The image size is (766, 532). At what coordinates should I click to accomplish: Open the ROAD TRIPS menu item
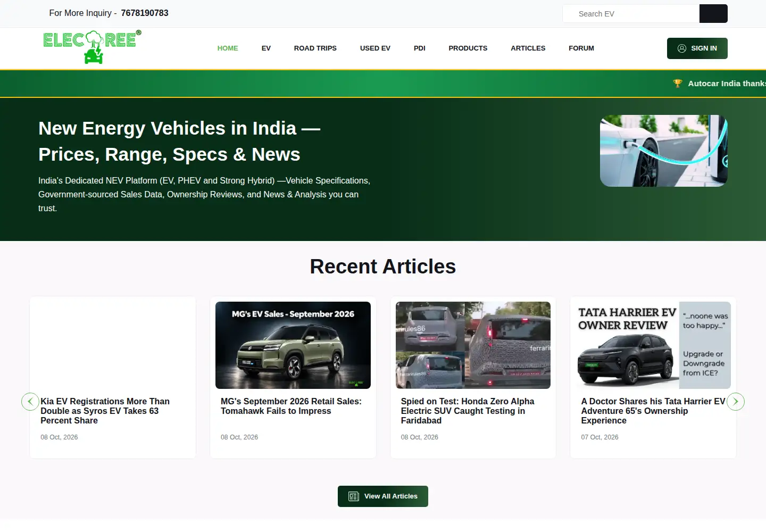click(315, 48)
